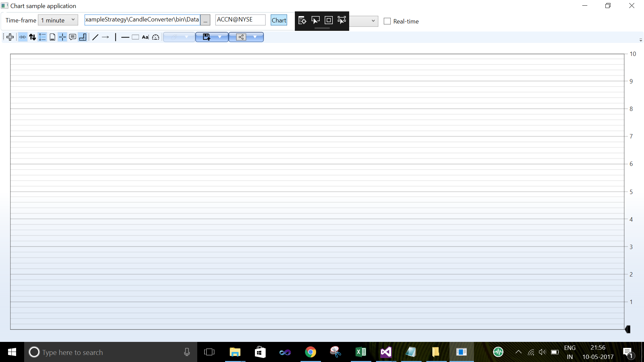This screenshot has width=644, height=362.
Task: Click the toolbar drag grip handle
Action: click(3, 37)
